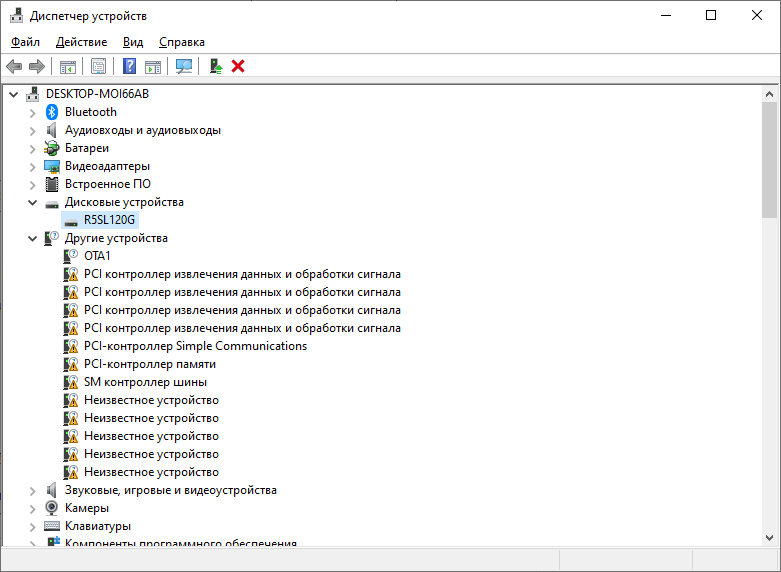The height and width of the screenshot is (572, 781).
Task: Click the drive icon beside R5SL120G
Action: 71,221
